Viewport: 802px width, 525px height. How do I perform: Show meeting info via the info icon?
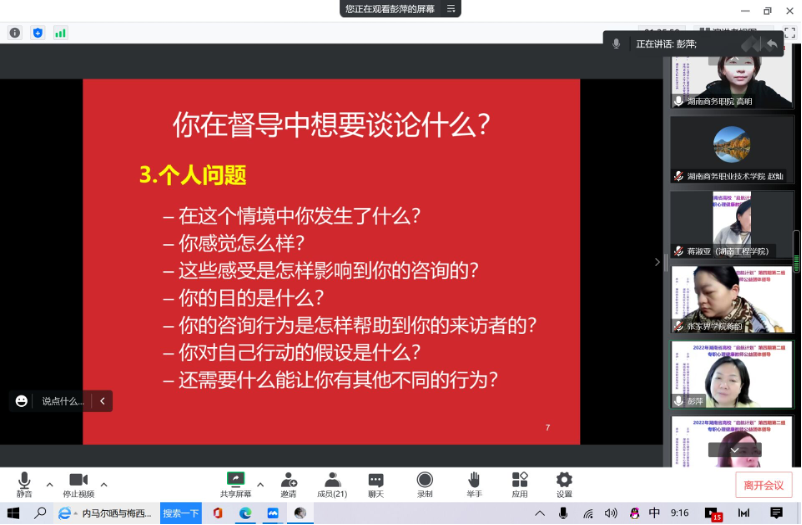coord(15,33)
